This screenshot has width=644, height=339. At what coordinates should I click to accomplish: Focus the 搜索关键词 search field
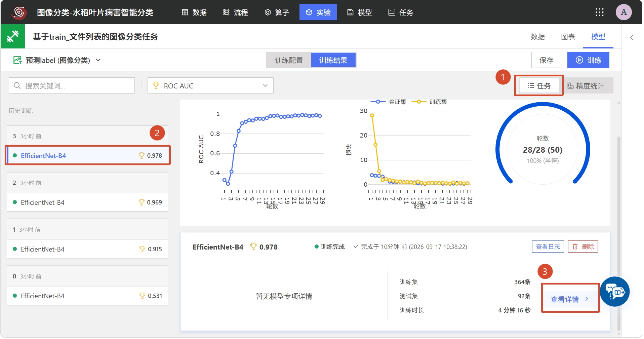[72, 86]
